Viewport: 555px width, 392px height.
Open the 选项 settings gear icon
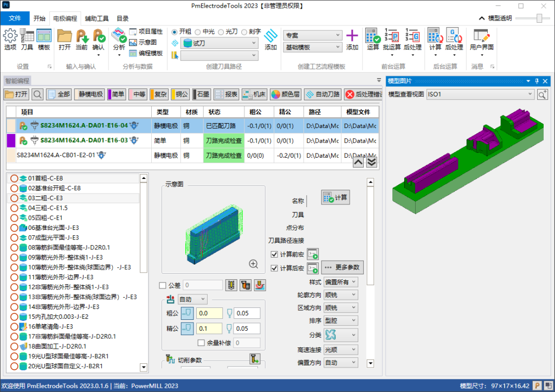[x=10, y=39]
